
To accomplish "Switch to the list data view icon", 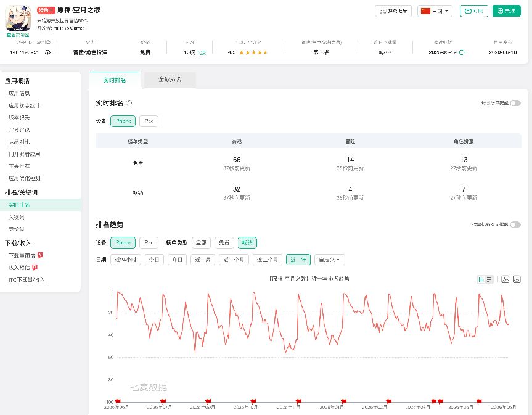I will (489, 279).
